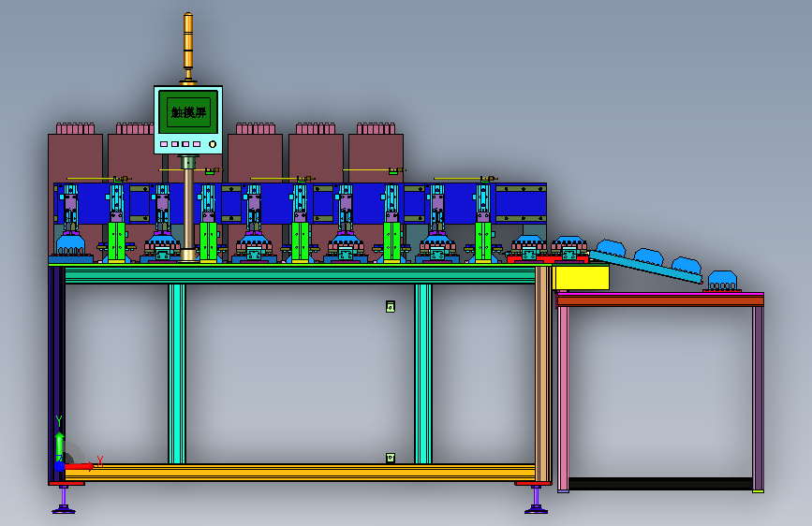Select the green Y axis arrow of the triad
812x526 pixels.
[x=60, y=446]
